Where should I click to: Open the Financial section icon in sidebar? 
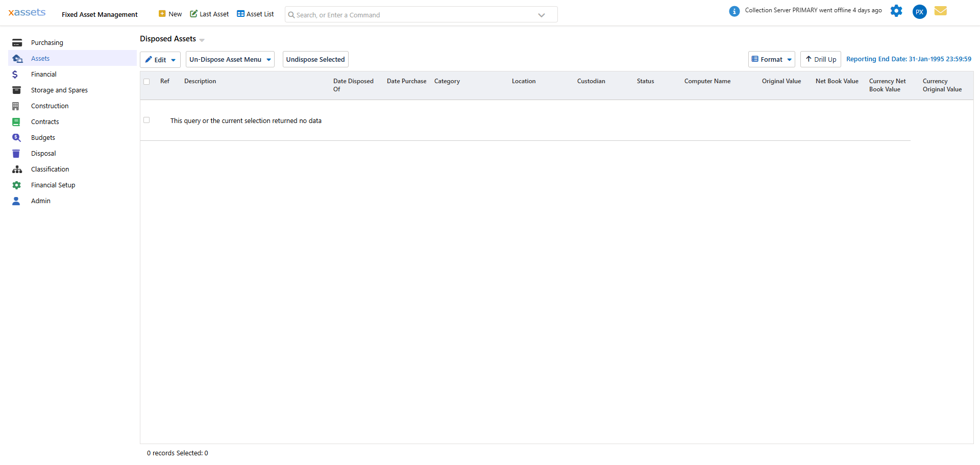click(16, 74)
